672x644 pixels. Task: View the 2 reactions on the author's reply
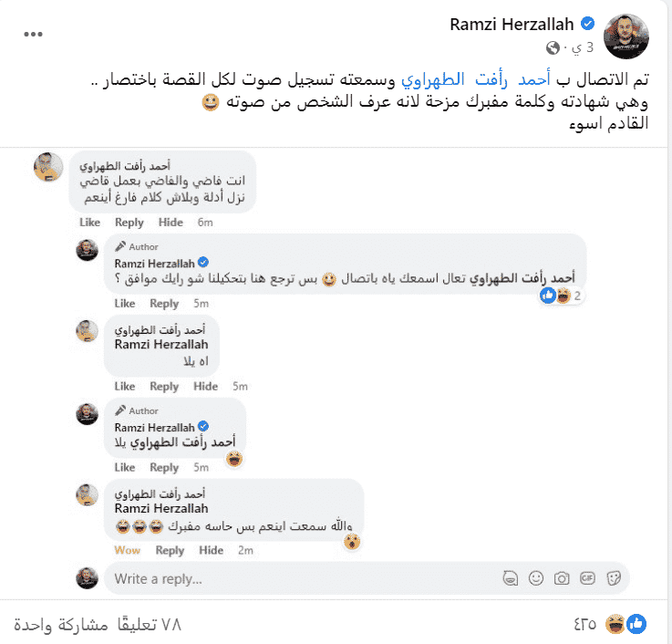562,296
